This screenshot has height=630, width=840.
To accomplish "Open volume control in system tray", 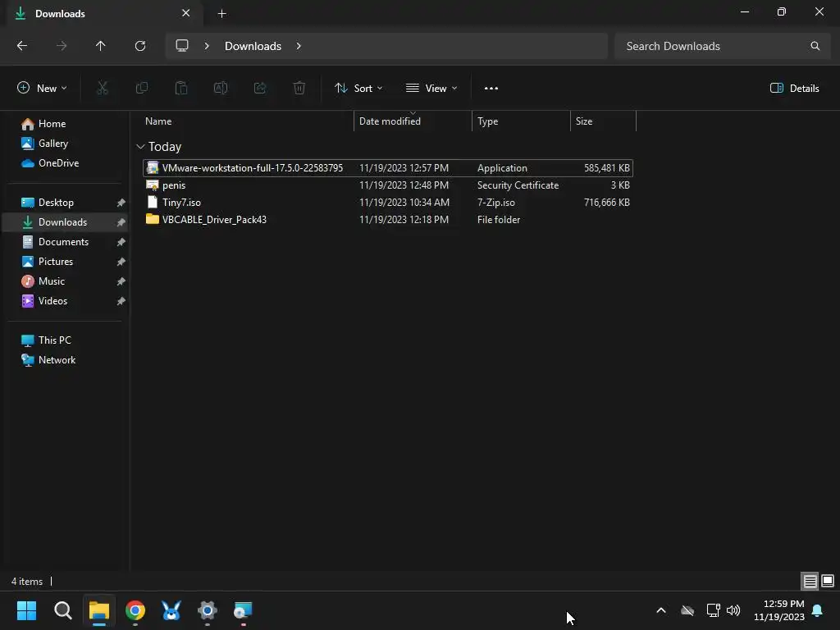I will (x=733, y=610).
